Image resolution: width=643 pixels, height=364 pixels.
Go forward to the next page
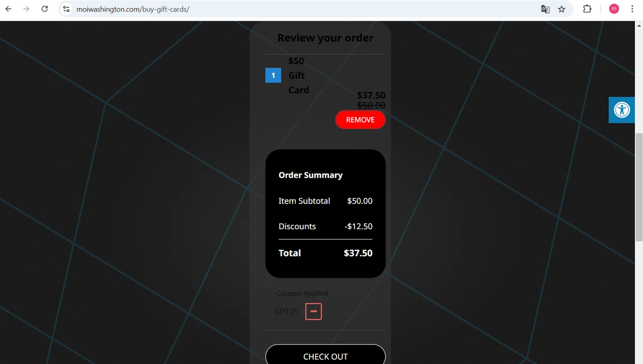point(27,9)
